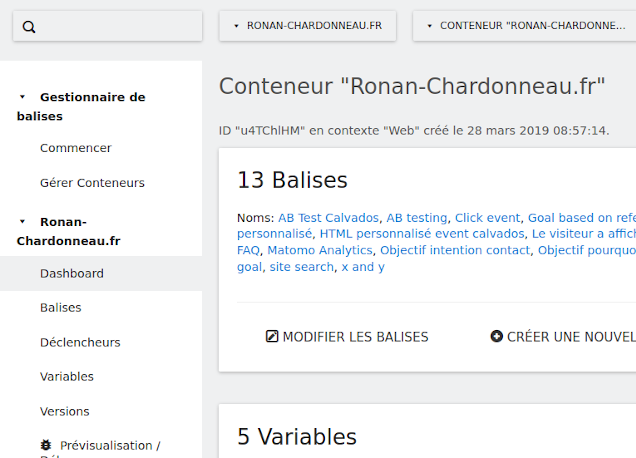Go to Gérer Conteneurs
The width and height of the screenshot is (636, 458).
(92, 183)
